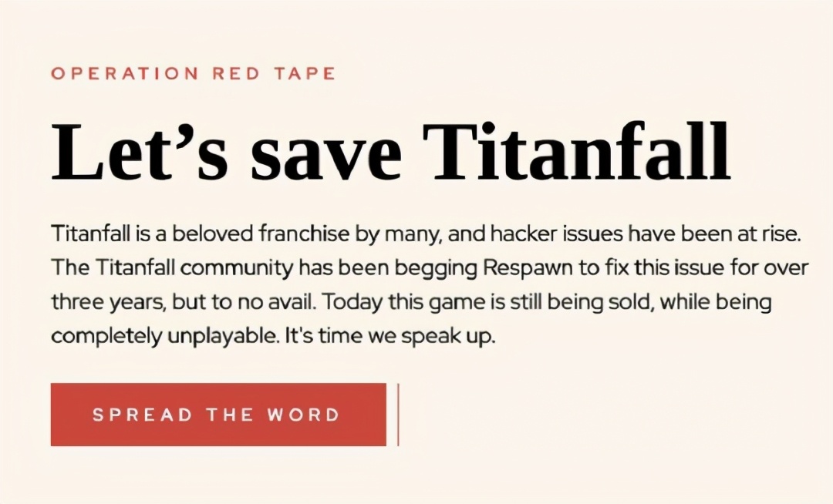Click the word "community" in the paragraph
Image resolution: width=833 pixels, height=504 pixels.
coord(238,267)
